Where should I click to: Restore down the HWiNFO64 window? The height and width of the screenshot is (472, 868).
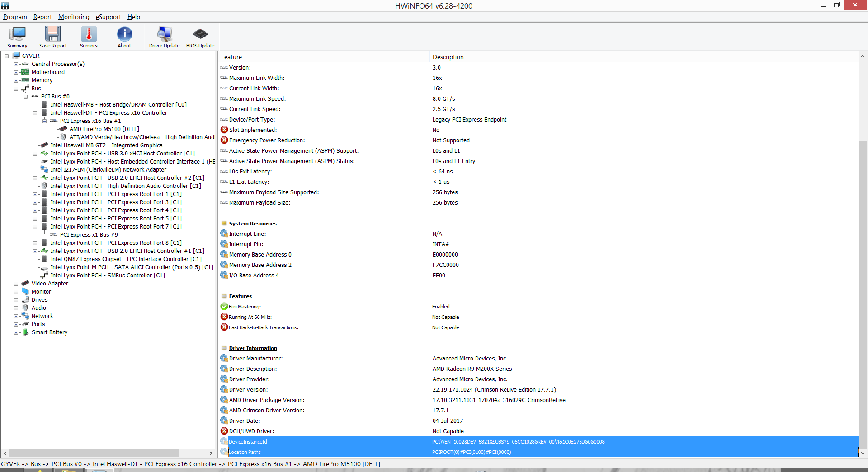coord(836,5)
